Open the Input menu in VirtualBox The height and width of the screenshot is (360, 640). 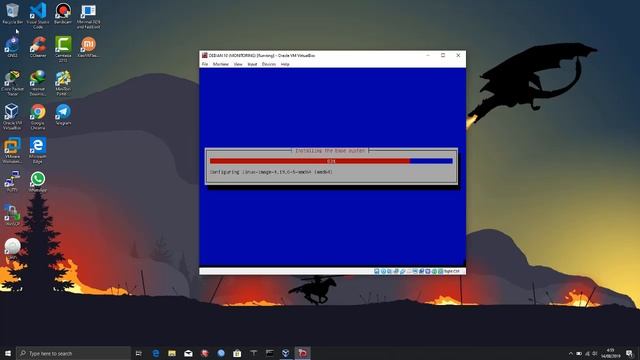[252, 64]
